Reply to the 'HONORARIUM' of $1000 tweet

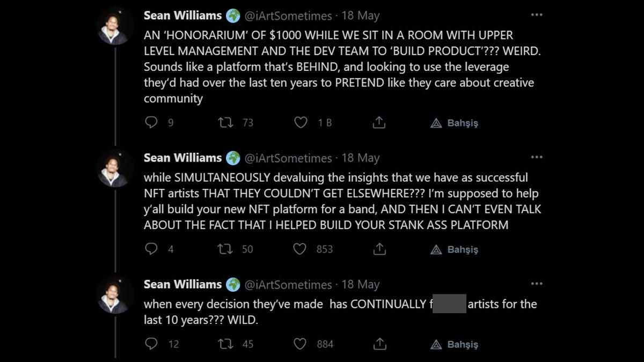pos(151,123)
